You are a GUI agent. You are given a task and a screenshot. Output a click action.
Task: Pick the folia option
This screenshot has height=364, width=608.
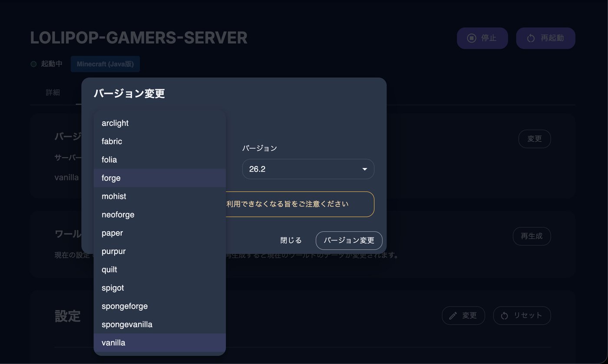pyautogui.click(x=159, y=159)
